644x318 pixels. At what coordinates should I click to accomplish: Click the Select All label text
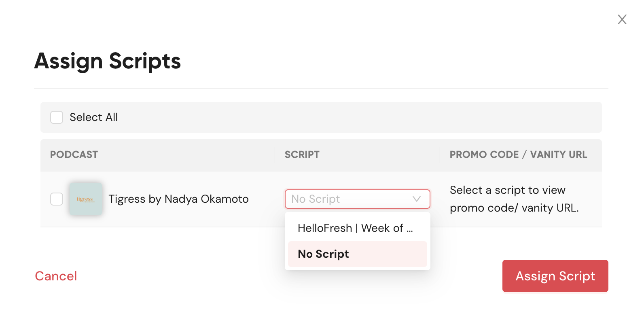[93, 117]
